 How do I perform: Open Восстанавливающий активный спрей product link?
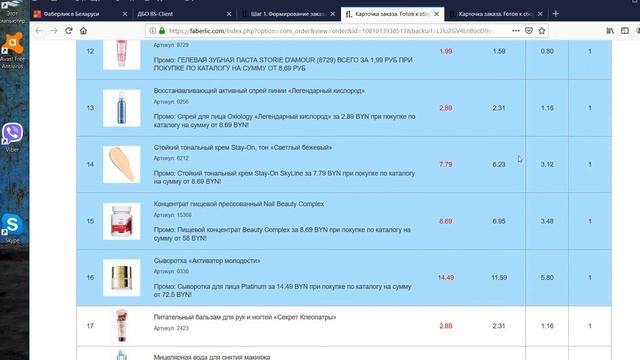coord(259,91)
